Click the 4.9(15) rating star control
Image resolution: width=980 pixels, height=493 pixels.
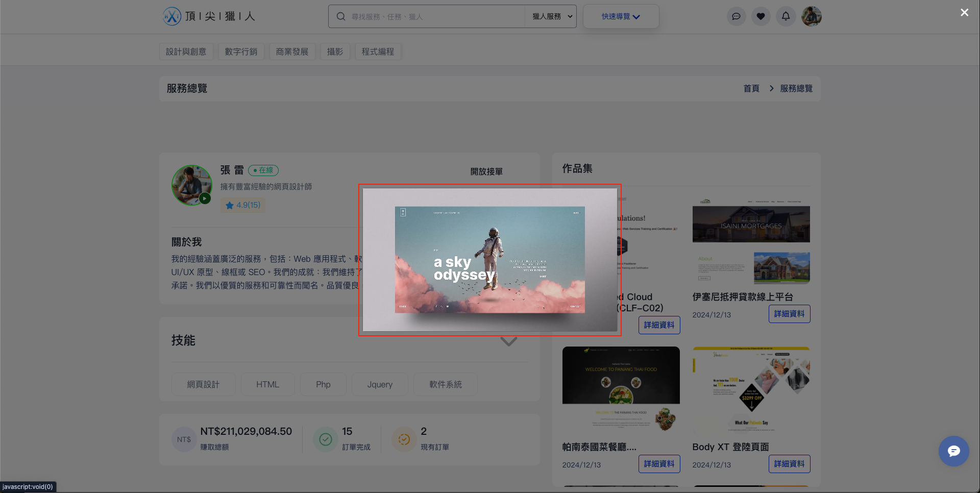point(242,205)
